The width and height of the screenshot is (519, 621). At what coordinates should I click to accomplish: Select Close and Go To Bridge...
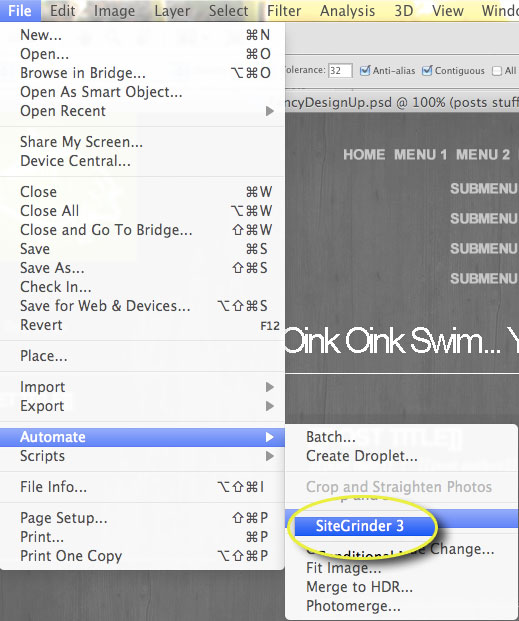point(142,230)
